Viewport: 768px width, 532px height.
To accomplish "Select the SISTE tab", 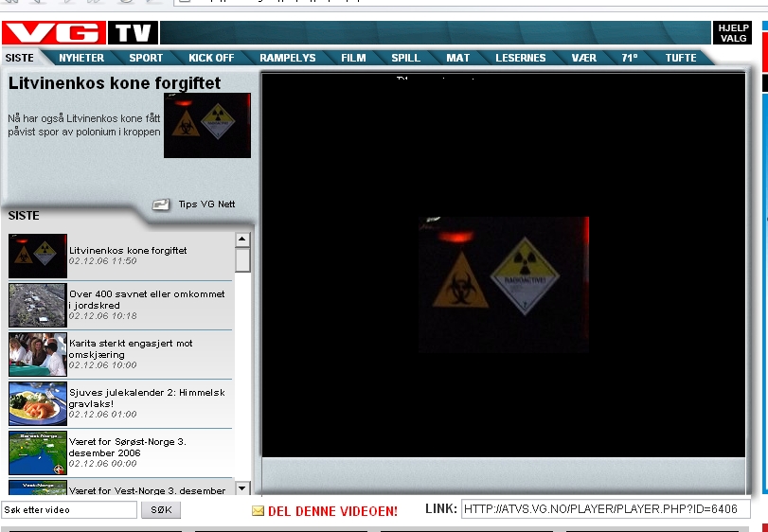I will pyautogui.click(x=20, y=58).
